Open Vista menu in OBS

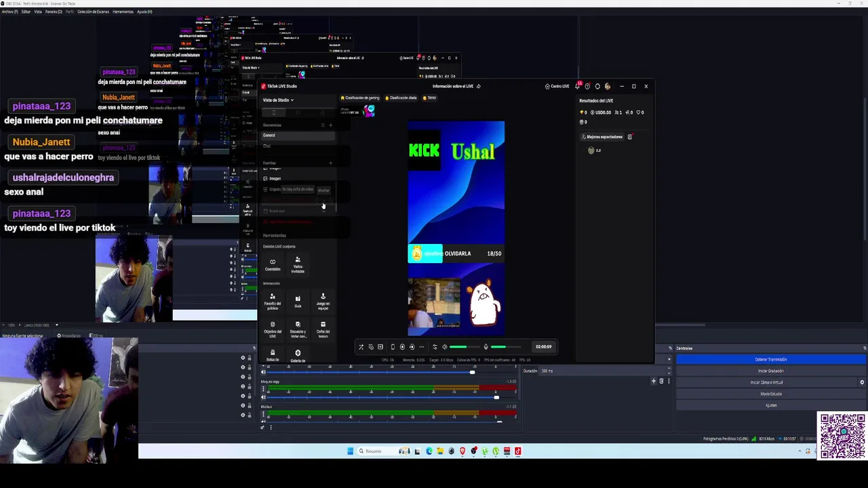coord(38,12)
